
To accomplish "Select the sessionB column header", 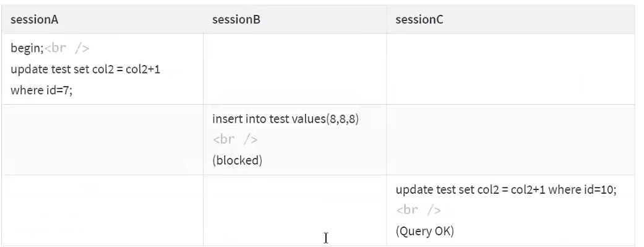I will click(236, 20).
